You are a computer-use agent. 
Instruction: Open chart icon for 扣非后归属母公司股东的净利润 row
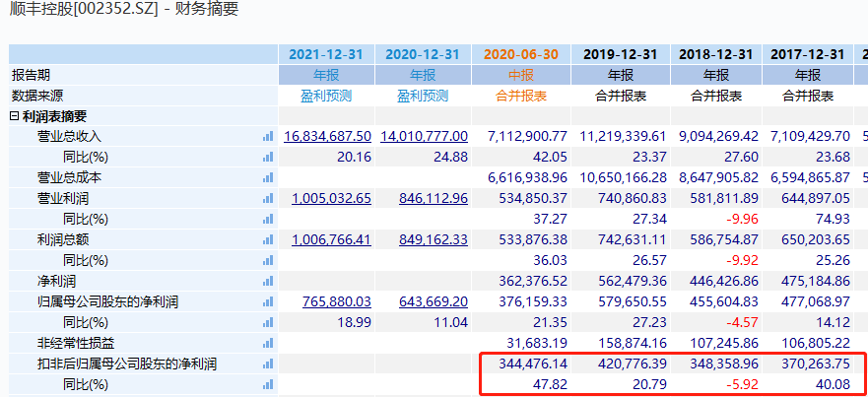[268, 364]
